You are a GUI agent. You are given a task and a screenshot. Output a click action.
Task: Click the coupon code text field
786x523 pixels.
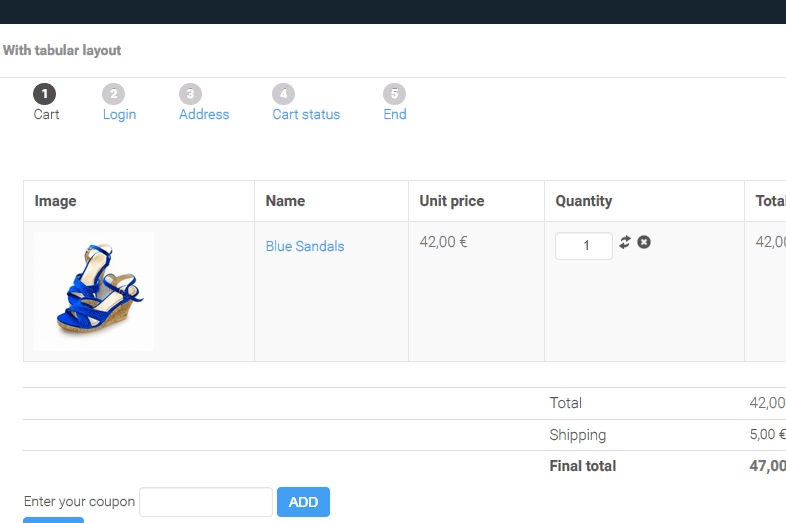[x=206, y=502]
